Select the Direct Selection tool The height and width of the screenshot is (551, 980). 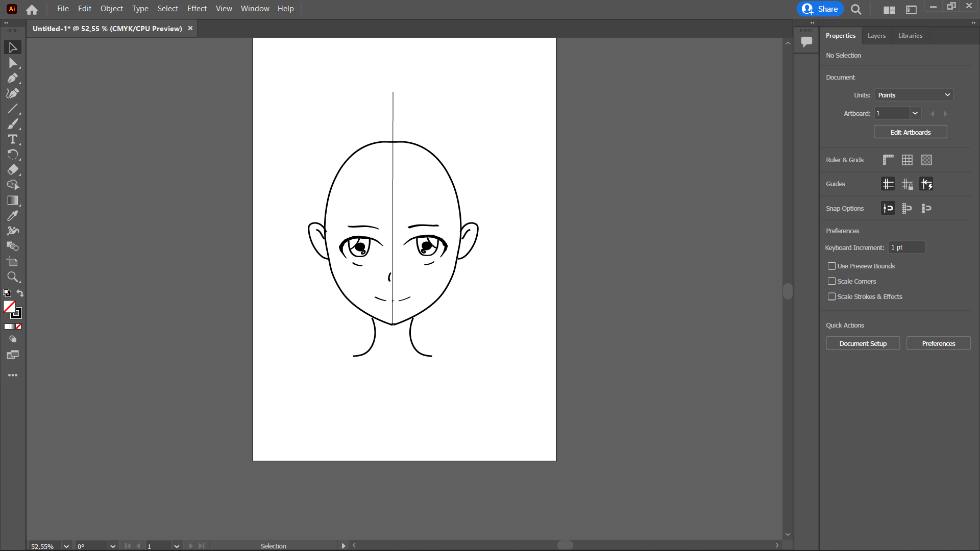(x=12, y=63)
